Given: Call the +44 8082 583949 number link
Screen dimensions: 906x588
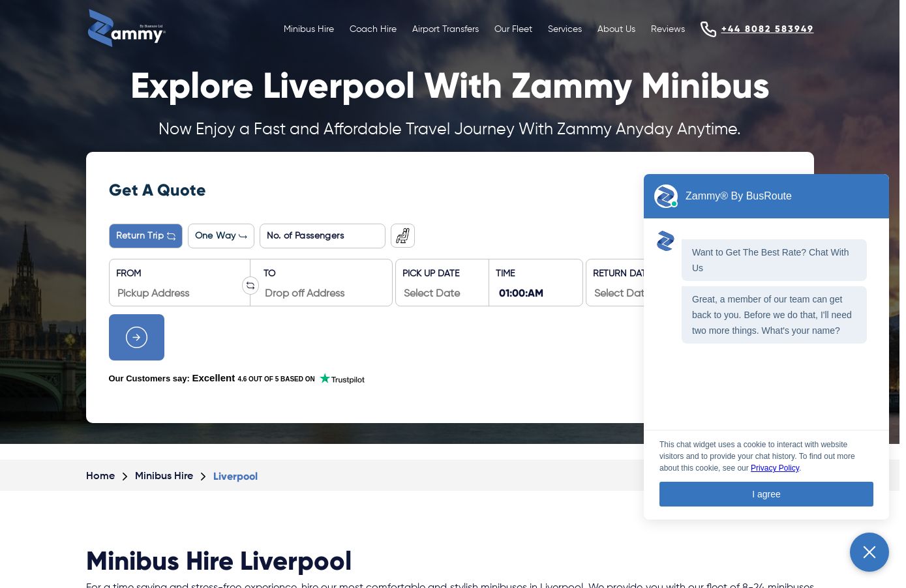Looking at the screenshot, I should tap(767, 29).
